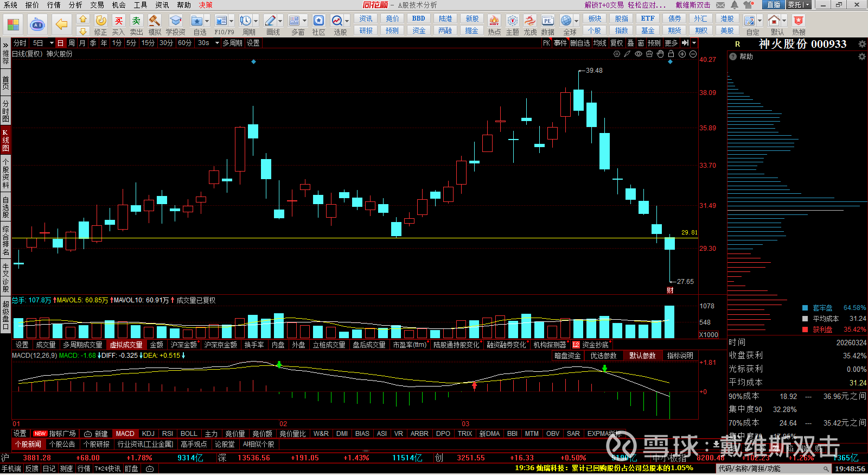The width and height of the screenshot is (868, 475).
Task: Click the stock code search input field
Action: point(770,468)
